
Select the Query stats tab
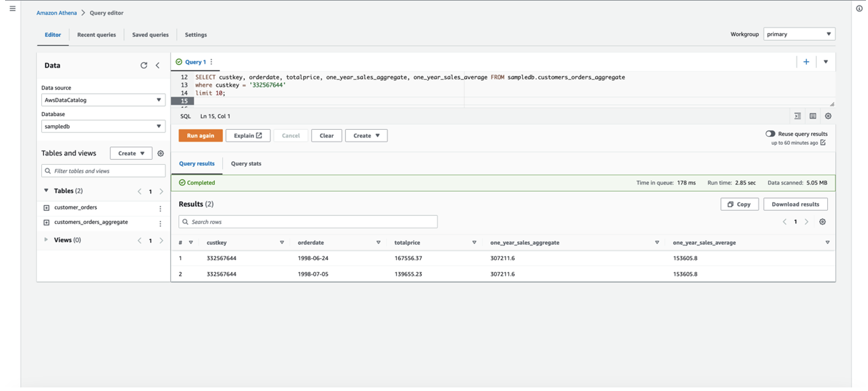click(246, 163)
